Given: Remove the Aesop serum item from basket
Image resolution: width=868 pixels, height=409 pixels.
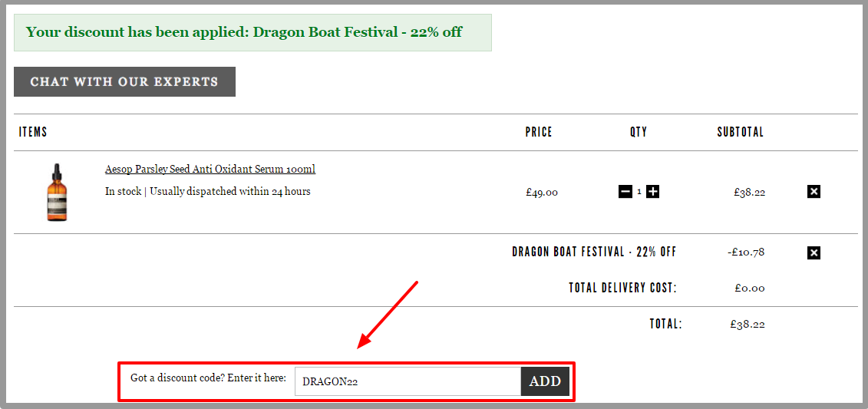Looking at the screenshot, I should point(814,192).
